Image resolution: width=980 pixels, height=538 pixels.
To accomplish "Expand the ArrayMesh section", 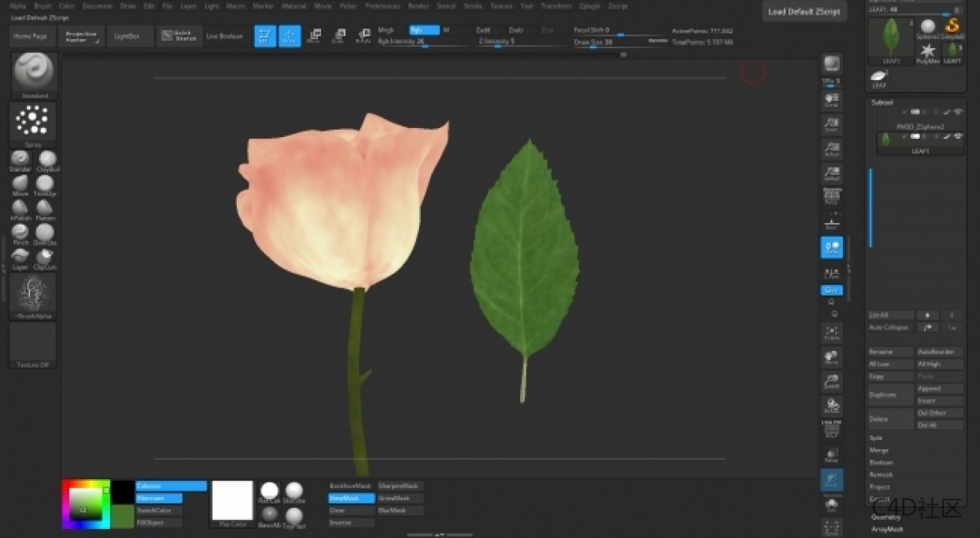I will 887,529.
